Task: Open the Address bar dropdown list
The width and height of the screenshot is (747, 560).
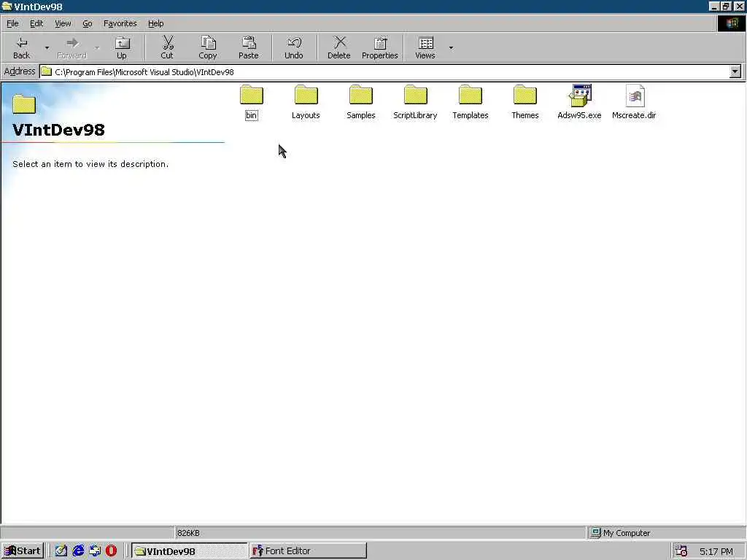Action: click(735, 72)
